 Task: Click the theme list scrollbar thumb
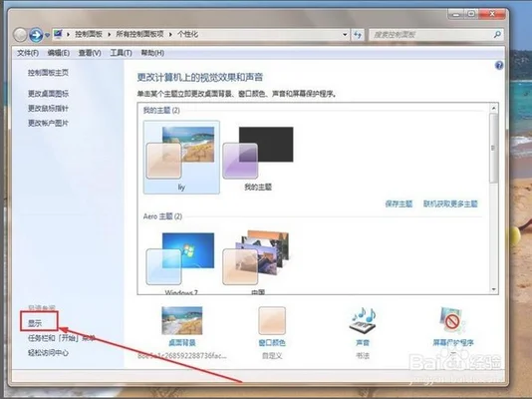pos(494,148)
